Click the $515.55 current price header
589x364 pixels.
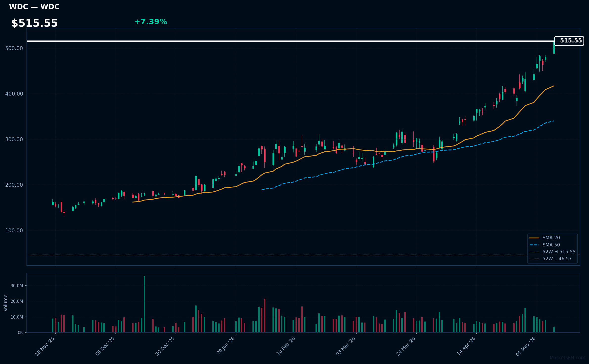pyautogui.click(x=34, y=23)
